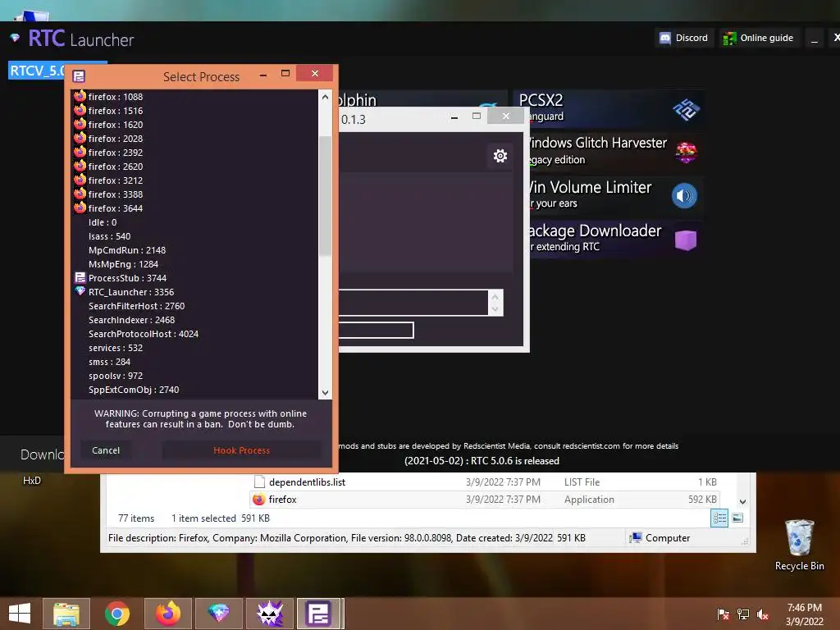Select Idle : 0 process entry
The image size is (840, 630).
pyautogui.click(x=195, y=222)
